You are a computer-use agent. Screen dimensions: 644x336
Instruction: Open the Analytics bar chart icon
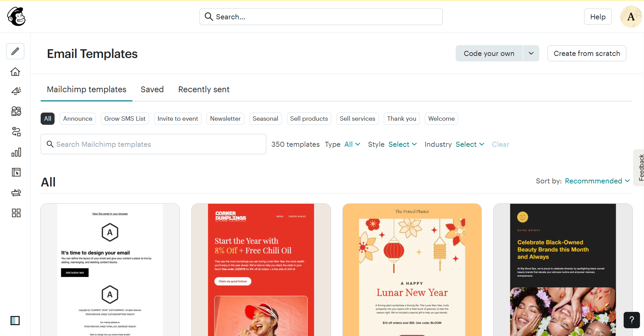tap(16, 152)
